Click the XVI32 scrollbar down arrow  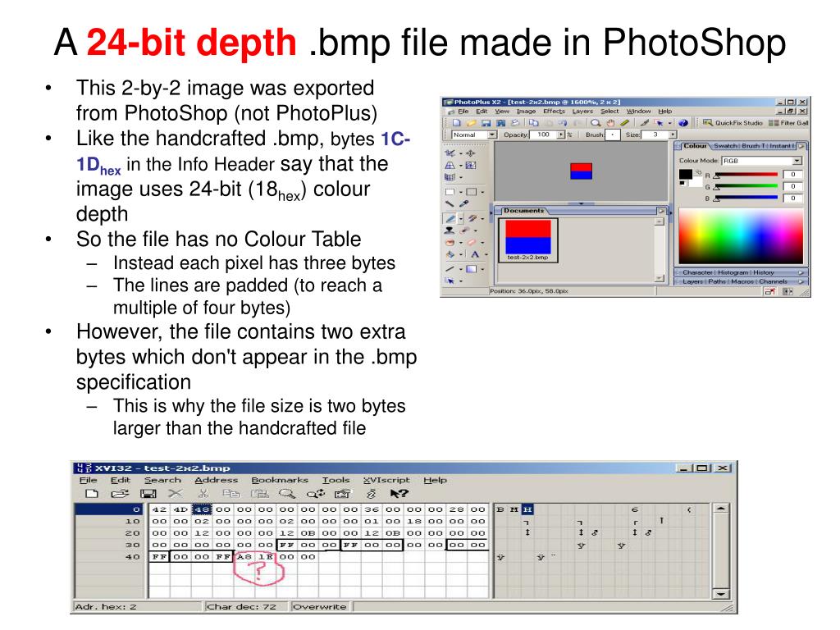tap(721, 594)
